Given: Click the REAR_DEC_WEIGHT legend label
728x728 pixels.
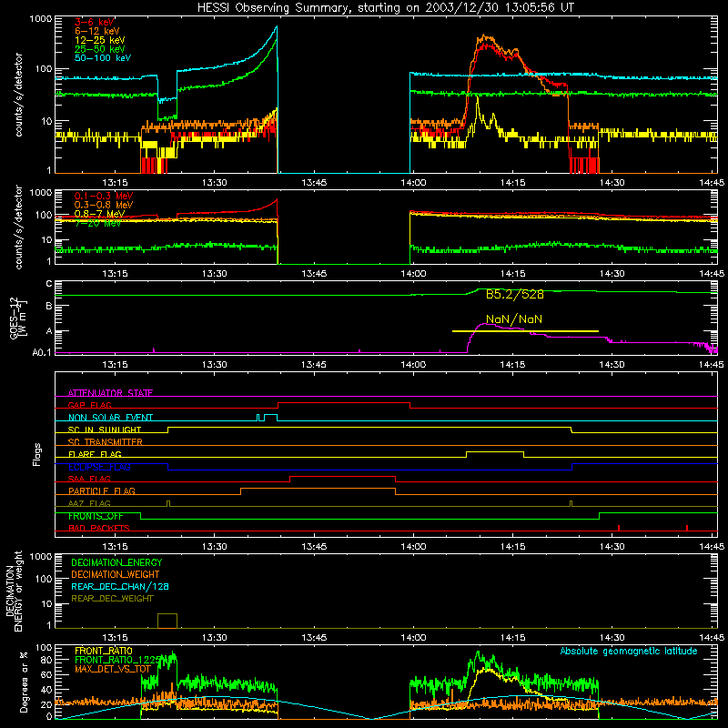Looking at the screenshot, I should 112,599.
